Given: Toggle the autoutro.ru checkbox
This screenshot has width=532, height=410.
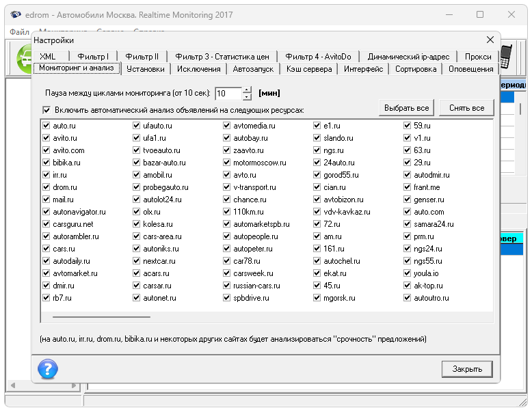Looking at the screenshot, I should click(407, 298).
